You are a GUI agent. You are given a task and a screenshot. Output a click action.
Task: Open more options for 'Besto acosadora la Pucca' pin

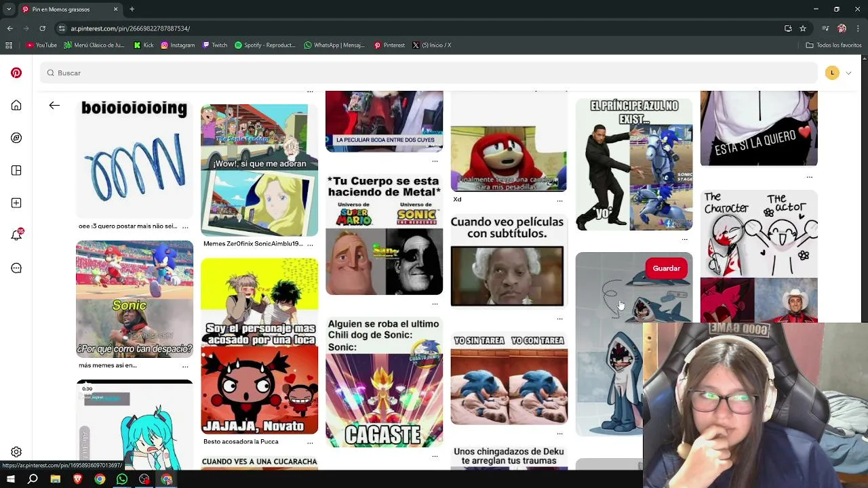310,442
